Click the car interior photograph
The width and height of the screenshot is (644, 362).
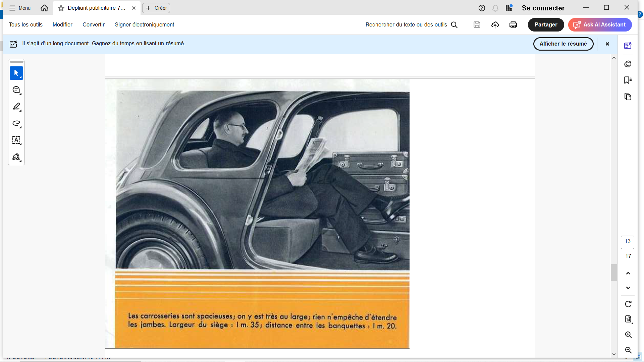click(x=263, y=180)
